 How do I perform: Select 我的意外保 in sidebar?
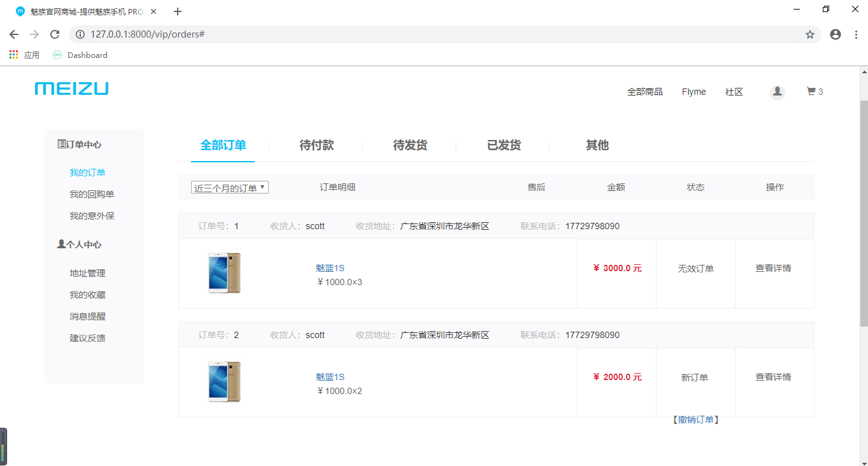(92, 216)
